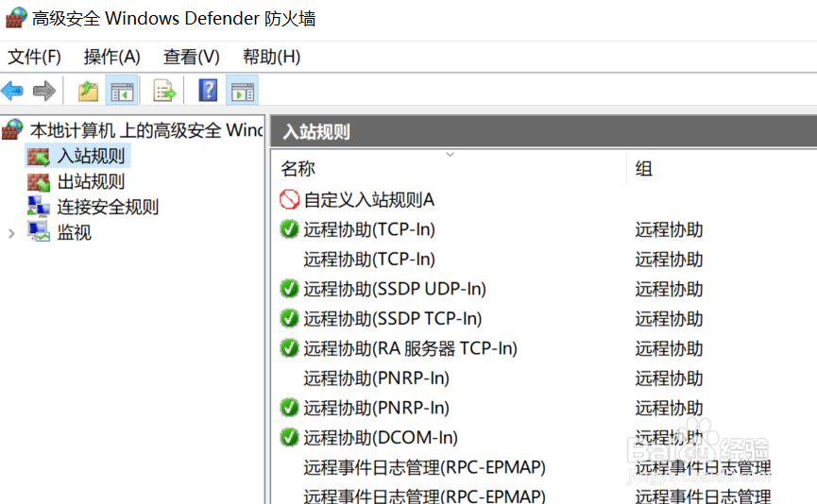817x504 pixels.
Task: Open the 操作(A) menu
Action: (x=112, y=57)
